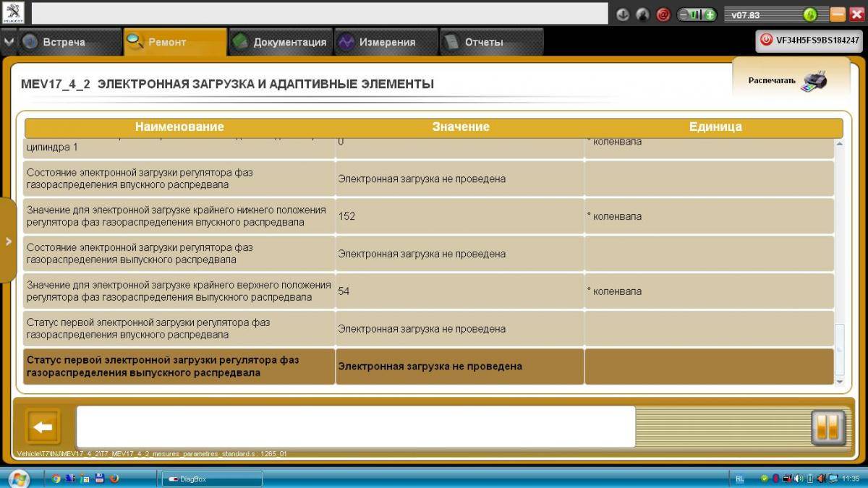This screenshot has height=488, width=868.
Task: Switch to the Документация tab
Action: point(280,43)
